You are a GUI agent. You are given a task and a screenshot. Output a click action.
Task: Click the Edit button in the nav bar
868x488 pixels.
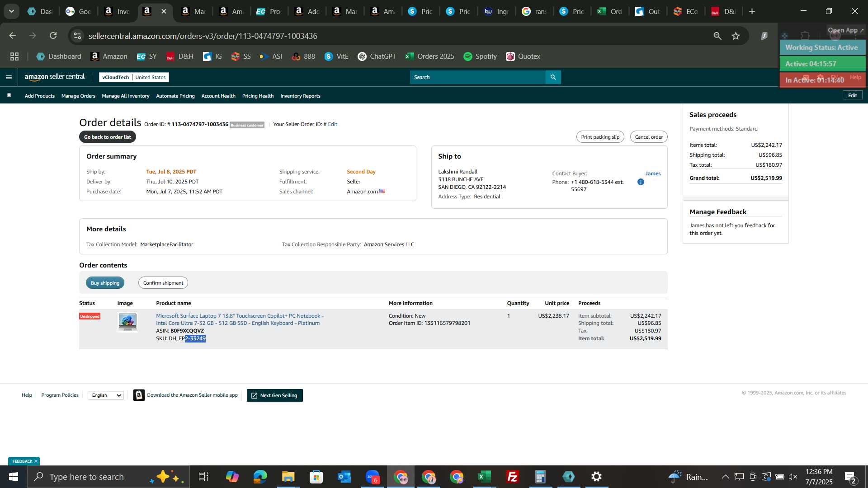pyautogui.click(x=852, y=95)
